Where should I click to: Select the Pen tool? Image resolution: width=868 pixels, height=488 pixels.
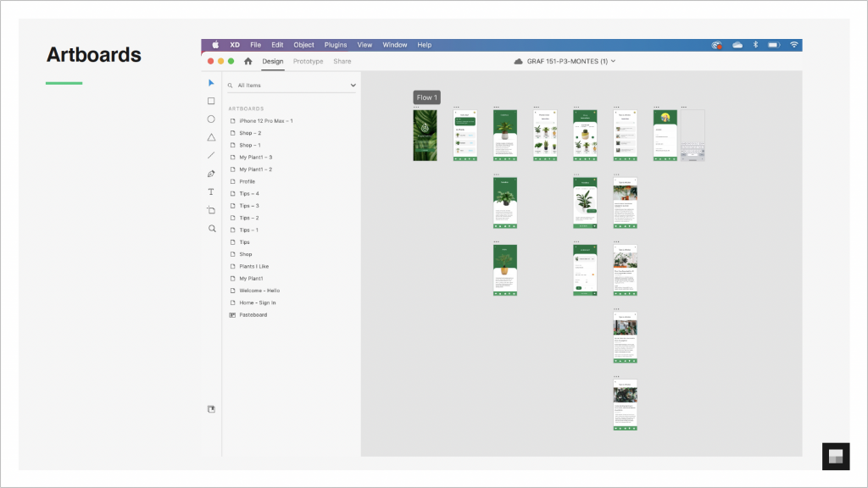pyautogui.click(x=211, y=174)
